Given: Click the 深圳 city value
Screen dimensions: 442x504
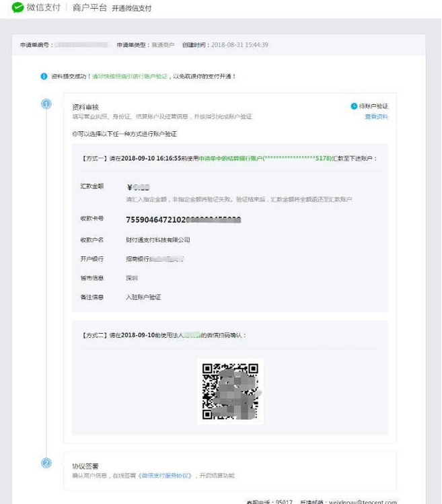Looking at the screenshot, I should point(132,278).
